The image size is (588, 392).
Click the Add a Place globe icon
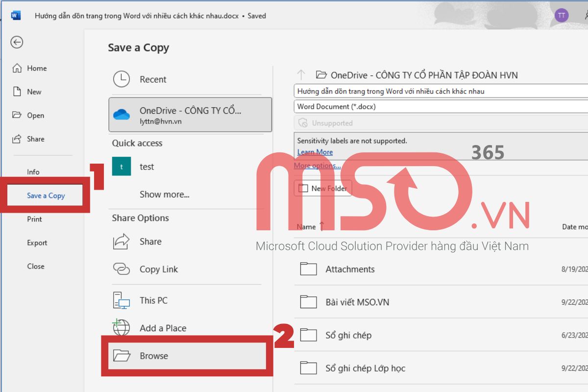pyautogui.click(x=121, y=327)
